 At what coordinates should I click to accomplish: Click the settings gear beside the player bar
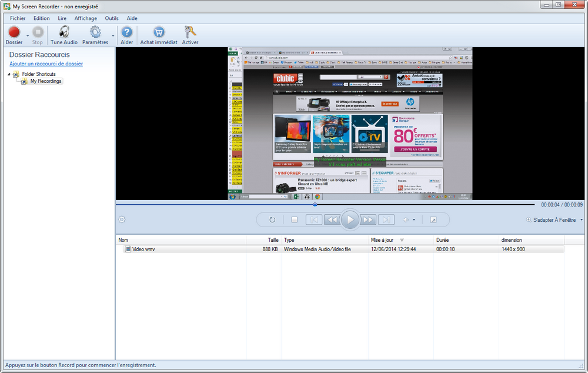tap(122, 219)
